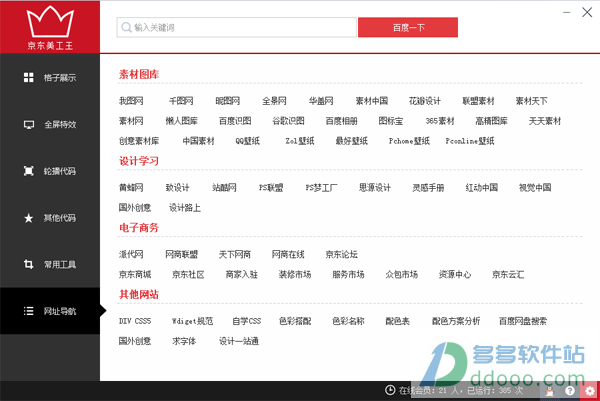
Task: Click the 花瓣设计 link
Action: tap(425, 101)
